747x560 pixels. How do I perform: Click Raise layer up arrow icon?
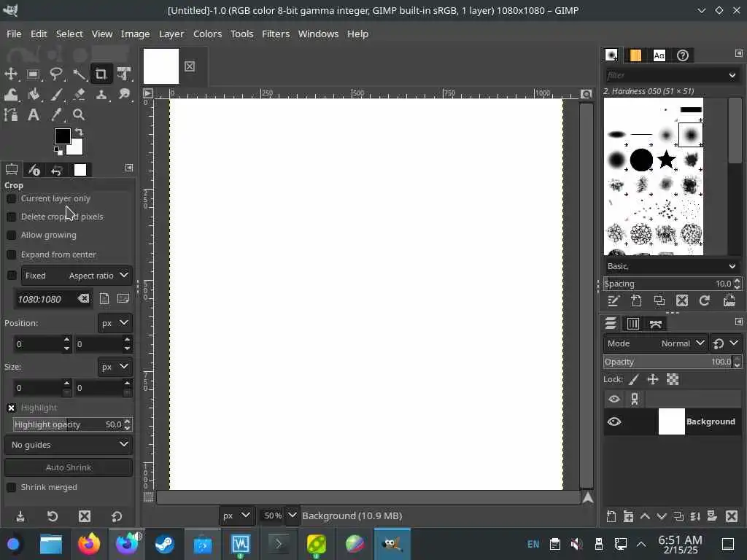[x=645, y=516]
